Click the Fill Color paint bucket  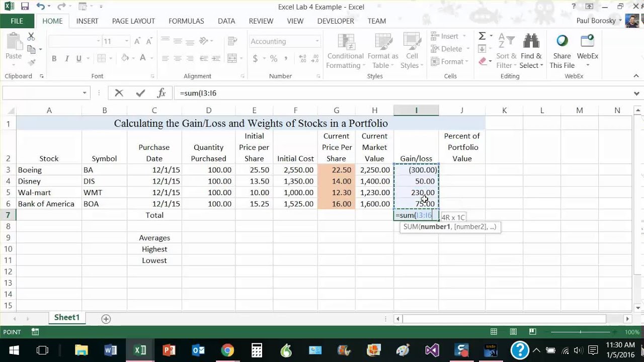(125, 58)
